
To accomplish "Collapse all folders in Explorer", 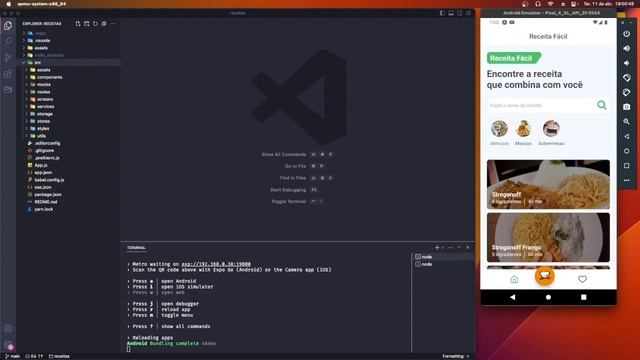I will (x=104, y=24).
